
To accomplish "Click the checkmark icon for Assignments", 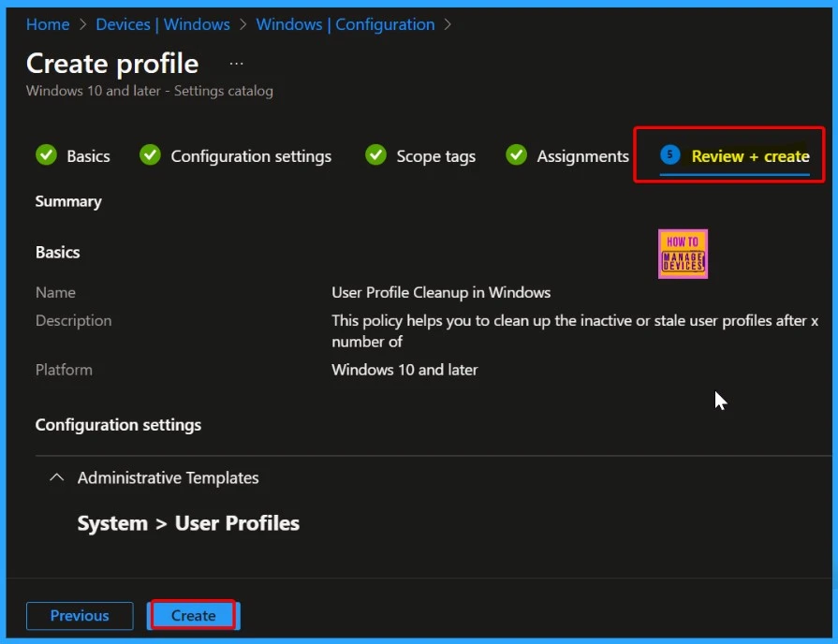I will point(516,155).
